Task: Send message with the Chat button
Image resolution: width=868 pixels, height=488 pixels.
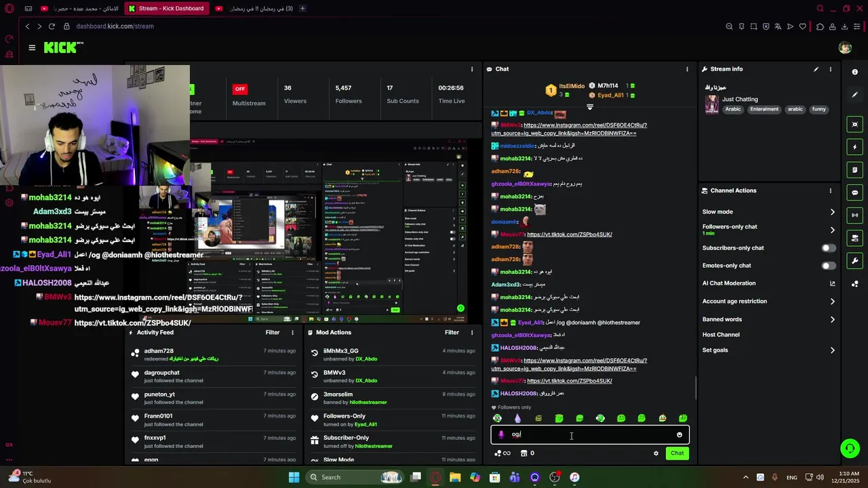Action: coord(677,453)
